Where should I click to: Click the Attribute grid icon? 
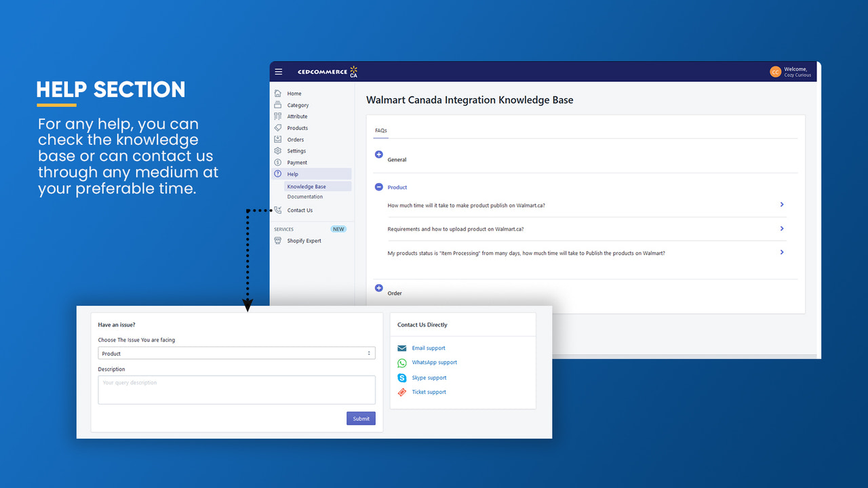(279, 116)
